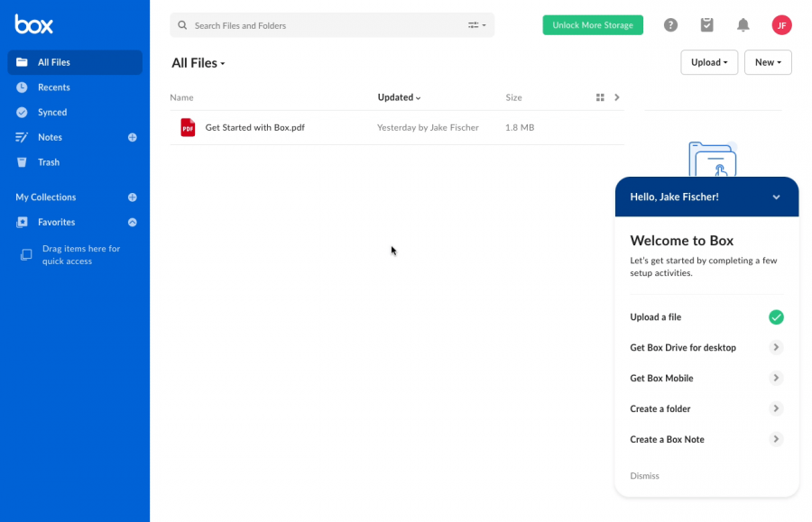Open the Synced files view
This screenshot has width=812, height=522.
[56, 112]
